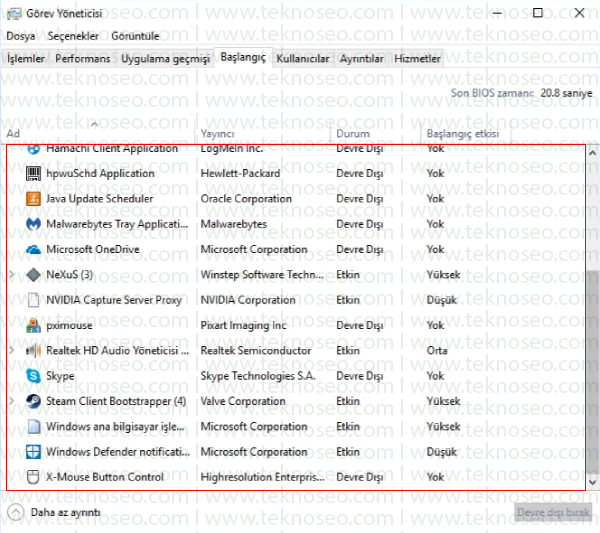The image size is (600, 533).
Task: Select the Başlangıç tab
Action: 243,57
